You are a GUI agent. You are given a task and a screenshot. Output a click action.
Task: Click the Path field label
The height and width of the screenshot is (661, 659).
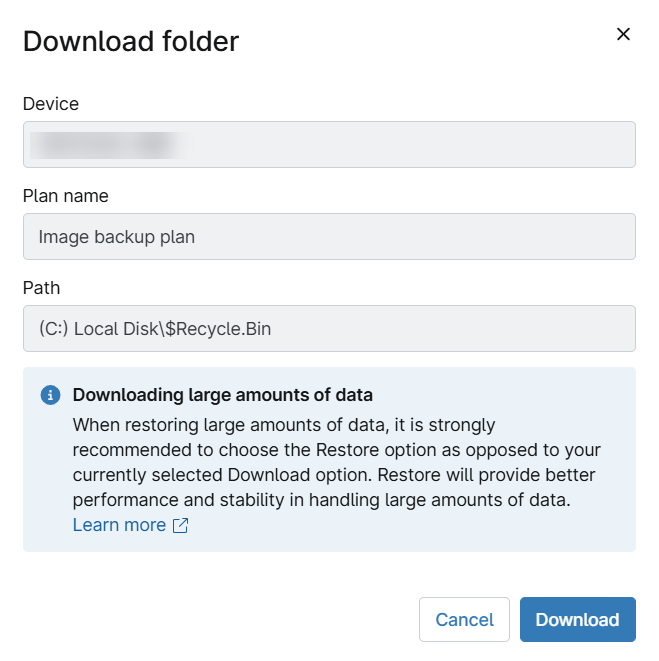tap(42, 288)
